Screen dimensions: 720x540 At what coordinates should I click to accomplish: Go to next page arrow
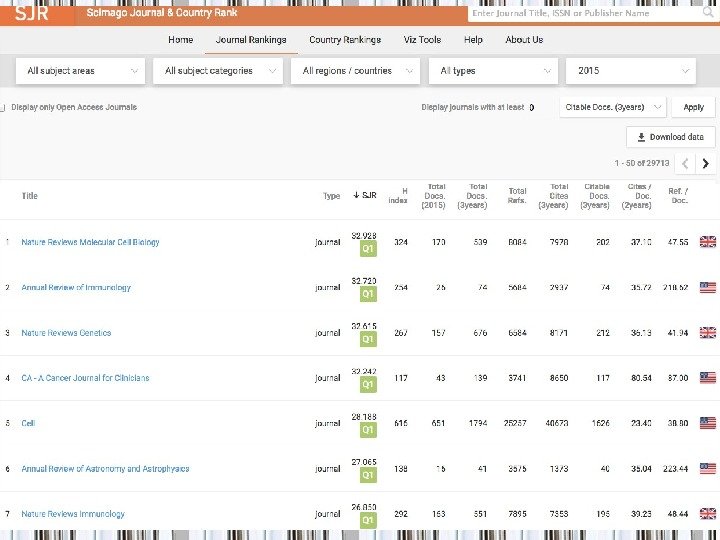click(706, 163)
